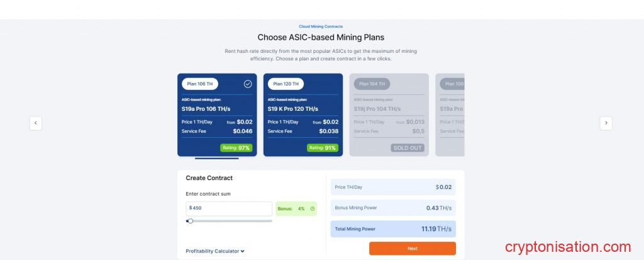Select the Plan 106 TH pill label
Screen dimensions: 644x260
tap(201, 84)
